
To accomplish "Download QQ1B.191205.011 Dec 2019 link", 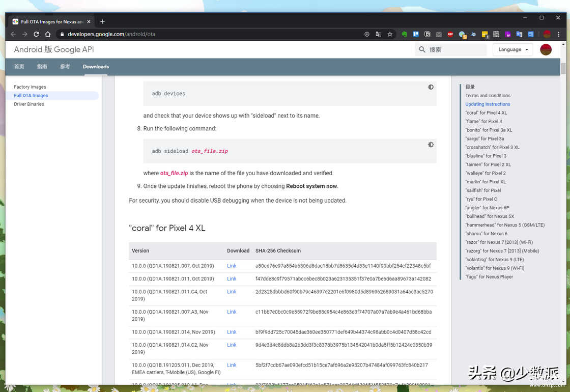I will coord(232,365).
